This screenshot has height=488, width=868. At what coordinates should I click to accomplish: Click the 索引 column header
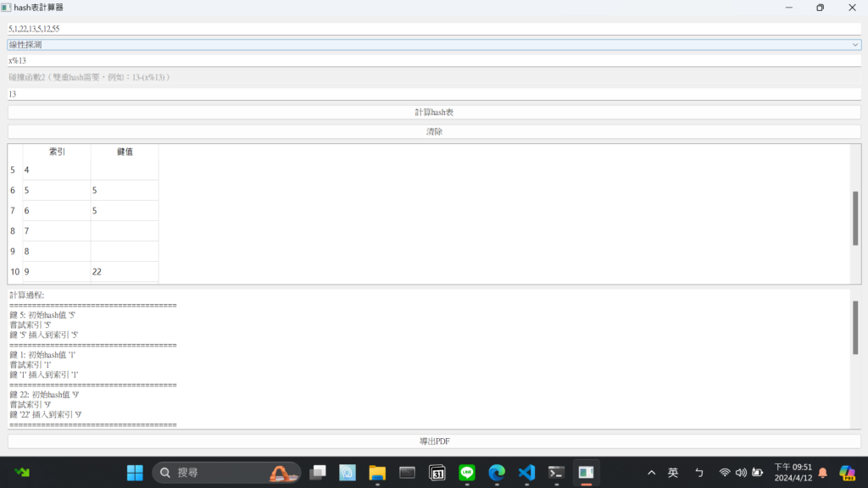coord(57,152)
